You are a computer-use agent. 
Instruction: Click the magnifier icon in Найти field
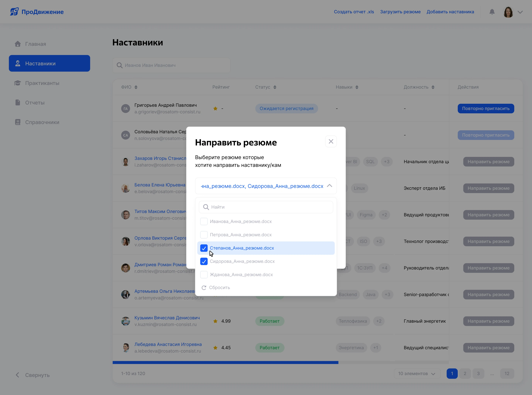[x=206, y=207]
